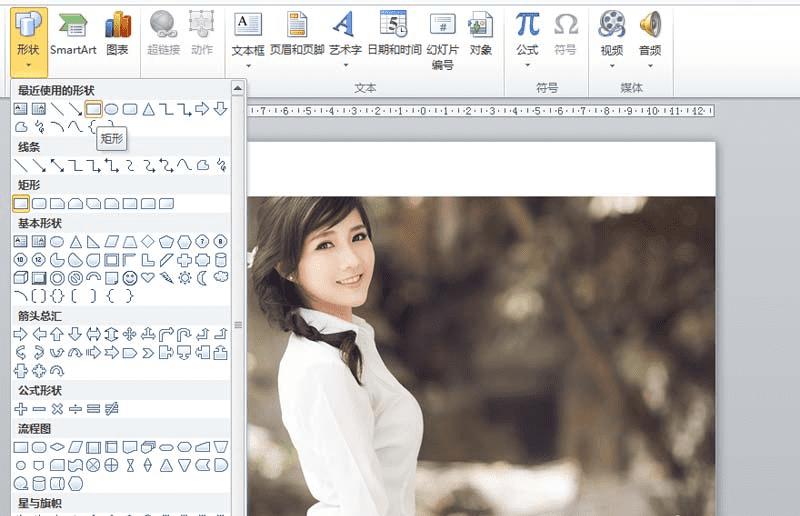This screenshot has width=800, height=516.
Task: Click the horizontal ruler above the slide
Action: click(x=481, y=111)
